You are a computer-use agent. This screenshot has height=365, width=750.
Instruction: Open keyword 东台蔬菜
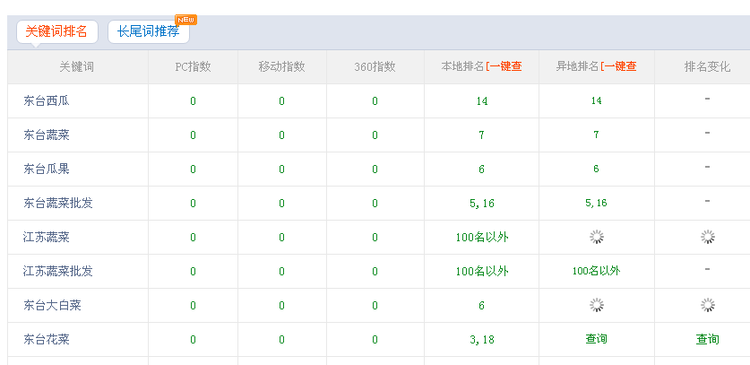pyautogui.click(x=46, y=135)
